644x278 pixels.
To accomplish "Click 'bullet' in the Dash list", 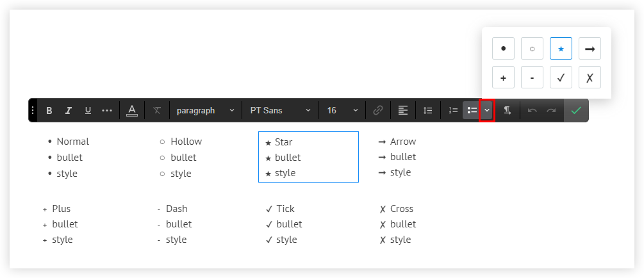I will click(179, 224).
